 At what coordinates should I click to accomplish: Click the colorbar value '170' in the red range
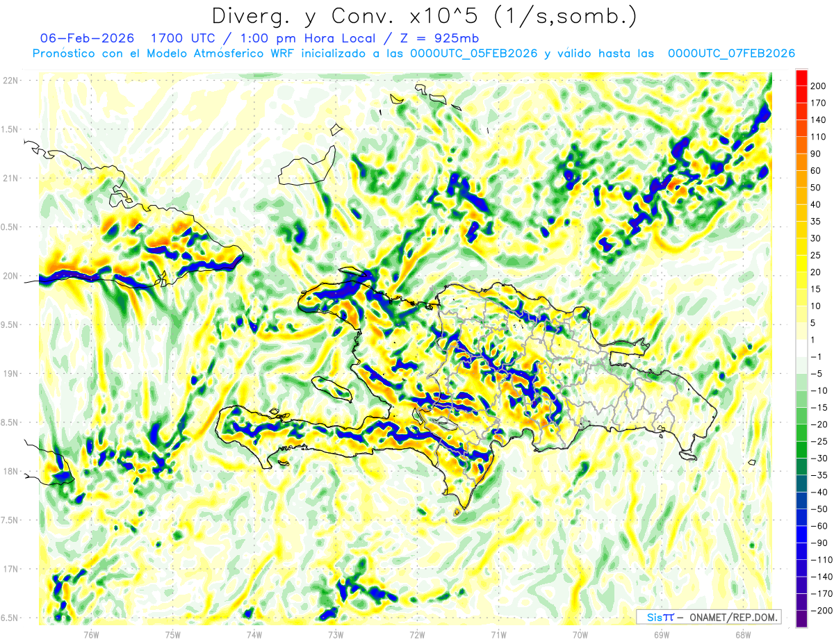(818, 103)
